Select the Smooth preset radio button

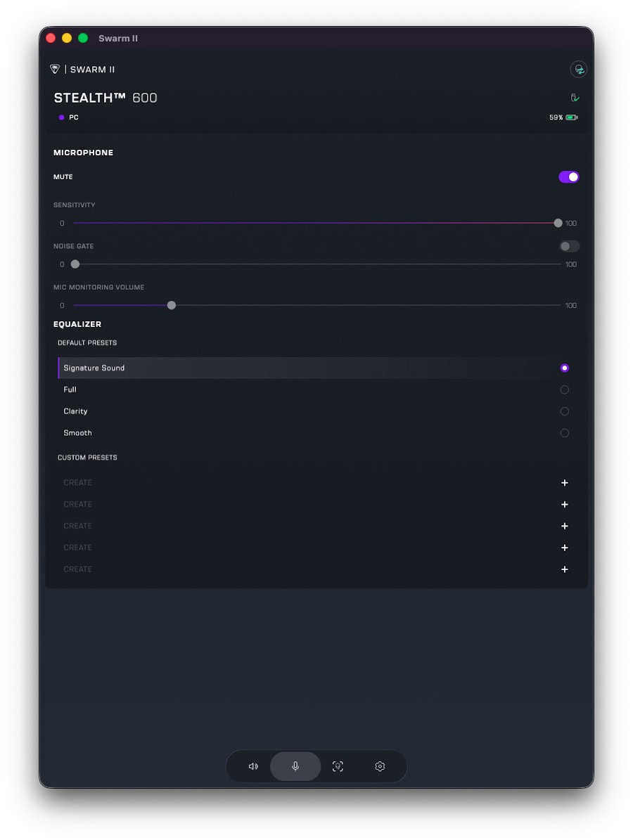[x=564, y=433]
